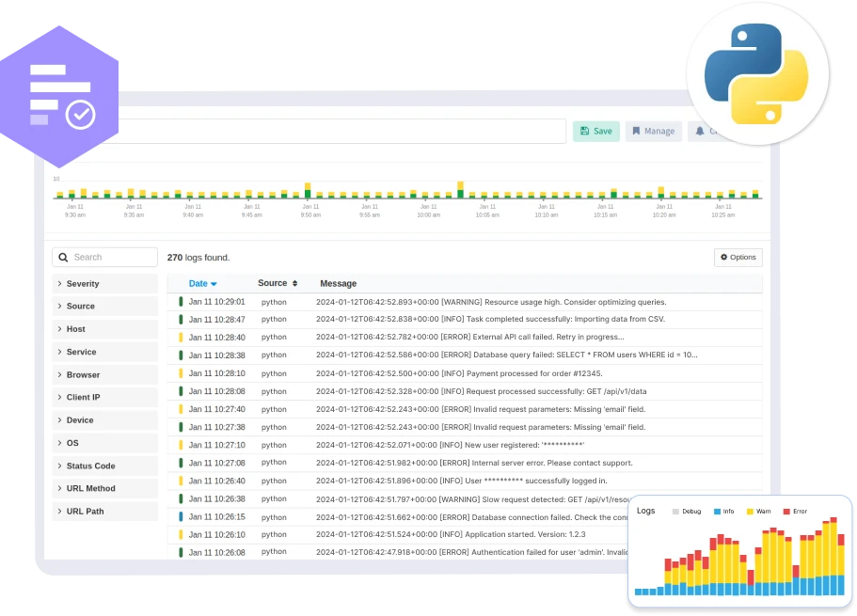Open log row Jan 11 10:26:38
857x616 pixels.
[x=398, y=499]
